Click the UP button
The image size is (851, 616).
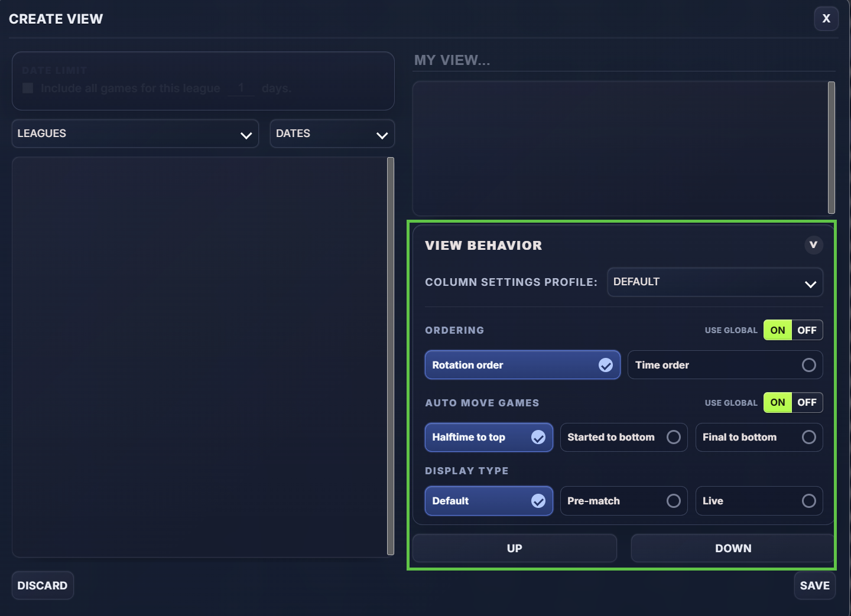click(x=515, y=548)
